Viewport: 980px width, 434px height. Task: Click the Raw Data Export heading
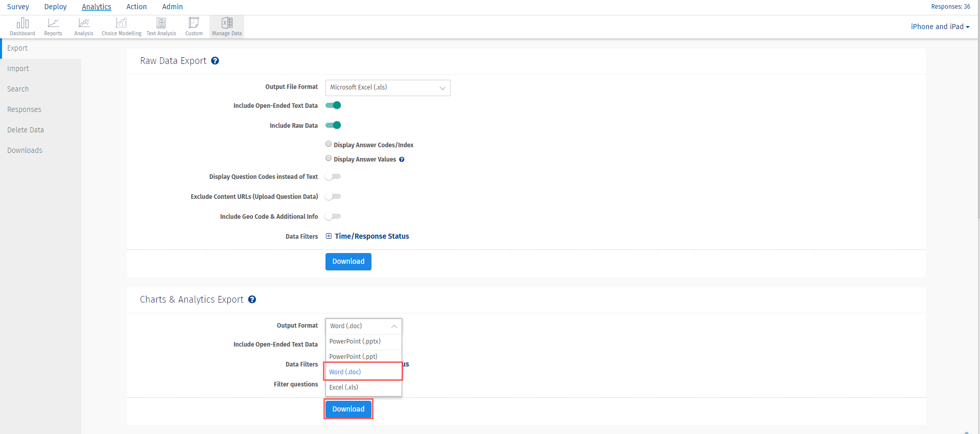point(173,61)
